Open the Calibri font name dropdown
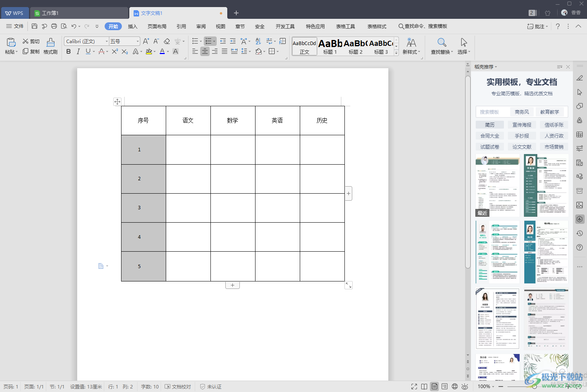587x392 pixels. (106, 41)
